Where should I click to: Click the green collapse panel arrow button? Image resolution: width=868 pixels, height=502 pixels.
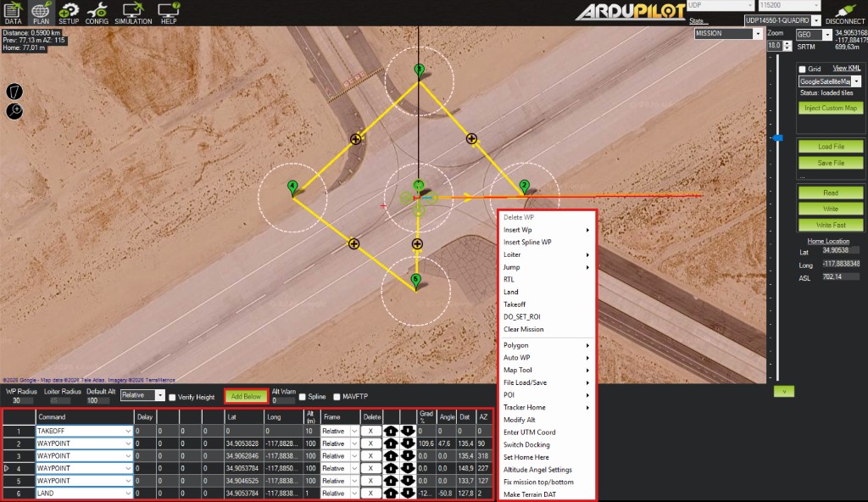[784, 391]
